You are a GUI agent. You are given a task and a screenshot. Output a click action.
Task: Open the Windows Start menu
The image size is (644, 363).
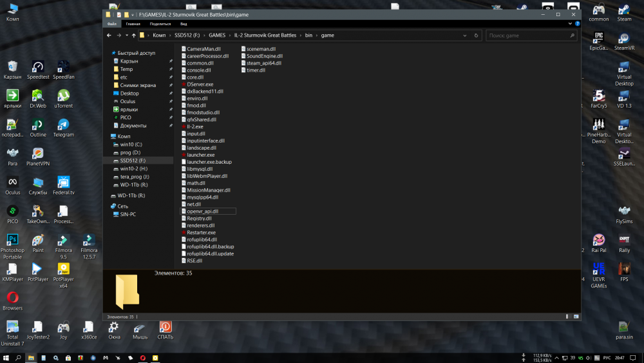coord(6,358)
